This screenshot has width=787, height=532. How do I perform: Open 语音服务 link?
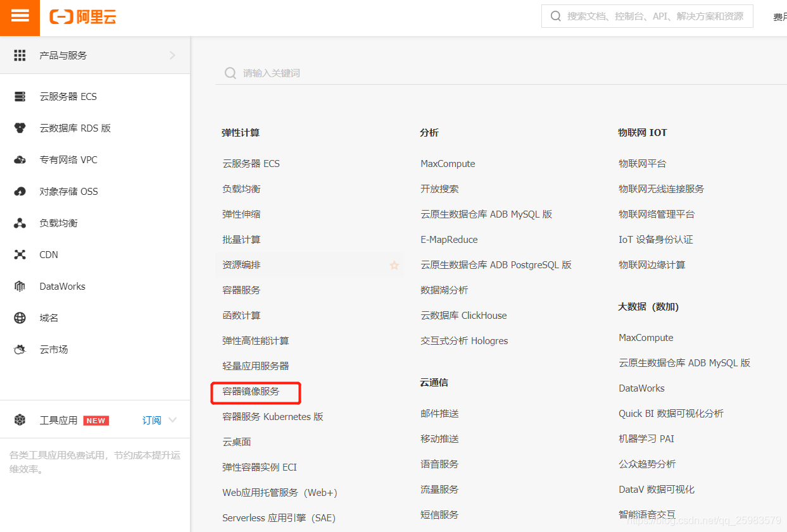(439, 464)
